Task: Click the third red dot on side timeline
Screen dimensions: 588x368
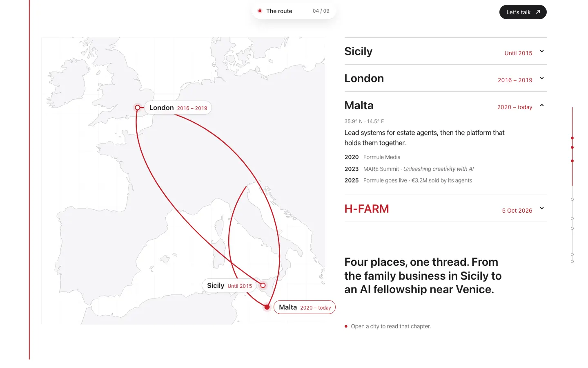Action: point(572,161)
